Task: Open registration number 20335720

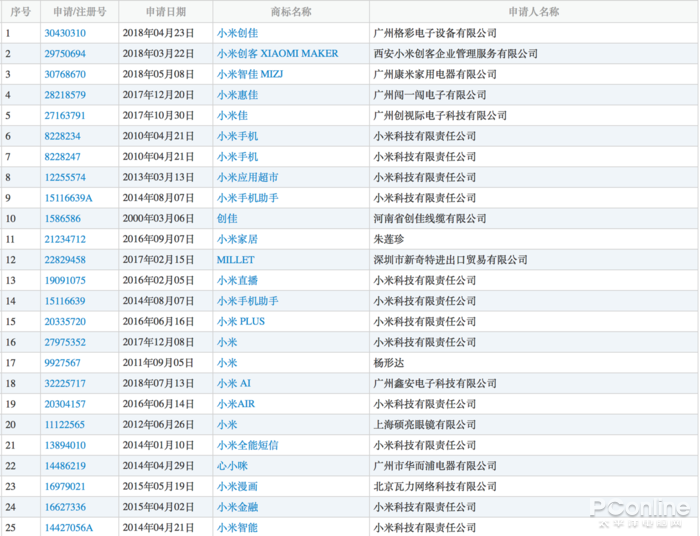Action: click(65, 322)
